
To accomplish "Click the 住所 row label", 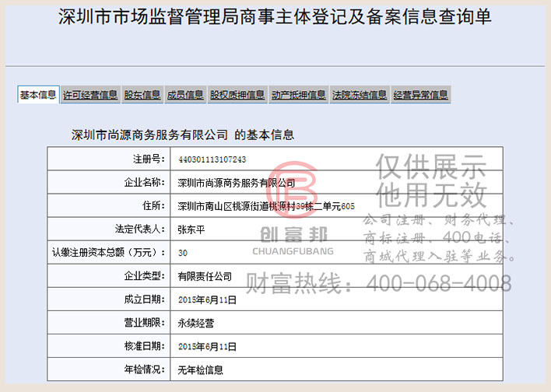I will [153, 206].
